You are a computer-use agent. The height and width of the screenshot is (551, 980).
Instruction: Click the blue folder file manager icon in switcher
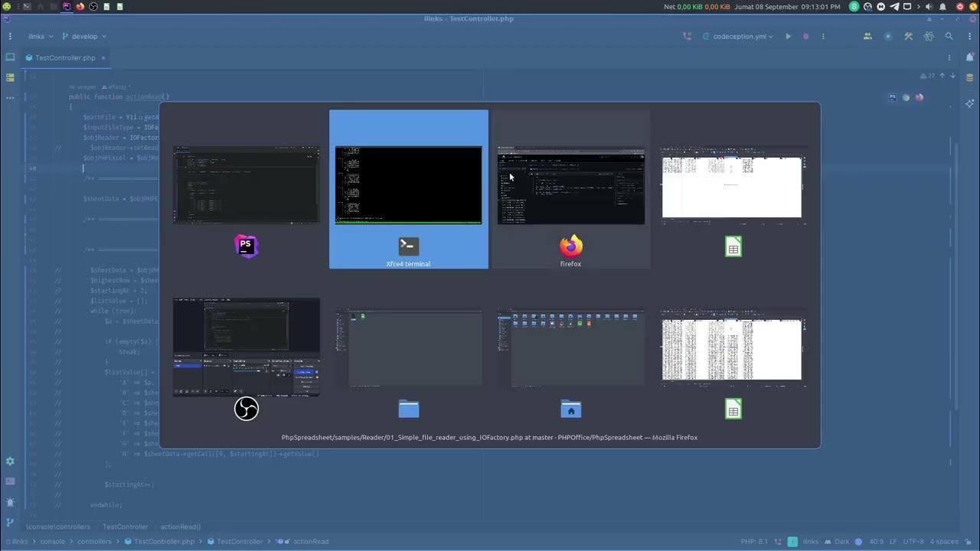pos(409,409)
